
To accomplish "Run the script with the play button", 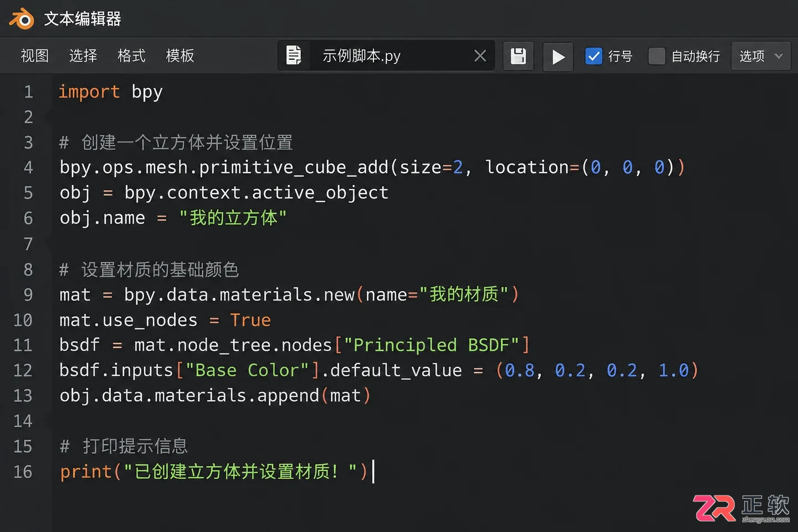I will (x=558, y=56).
